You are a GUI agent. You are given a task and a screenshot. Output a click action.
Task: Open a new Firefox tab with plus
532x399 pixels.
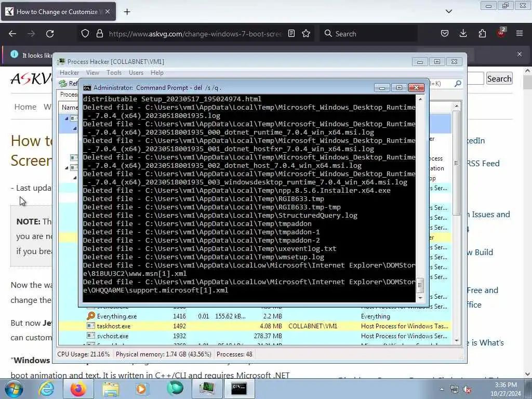pos(127,12)
